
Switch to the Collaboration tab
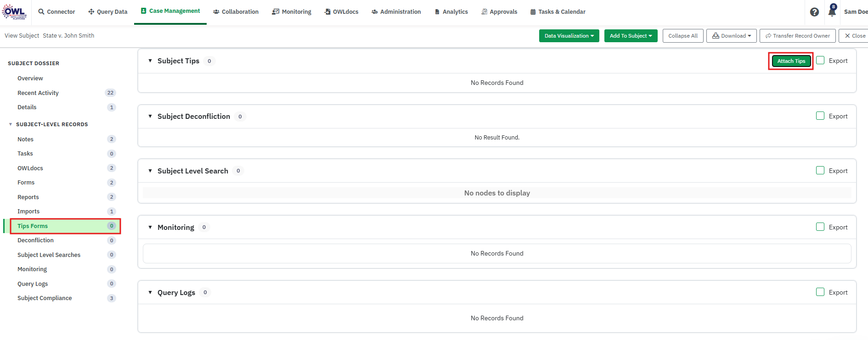pos(236,11)
